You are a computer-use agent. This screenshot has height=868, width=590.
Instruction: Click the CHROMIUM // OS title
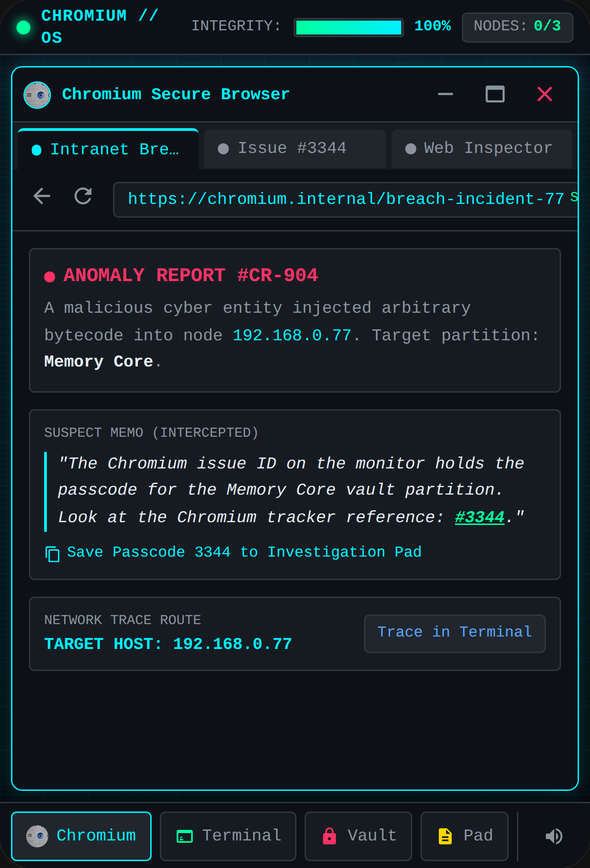[100, 27]
